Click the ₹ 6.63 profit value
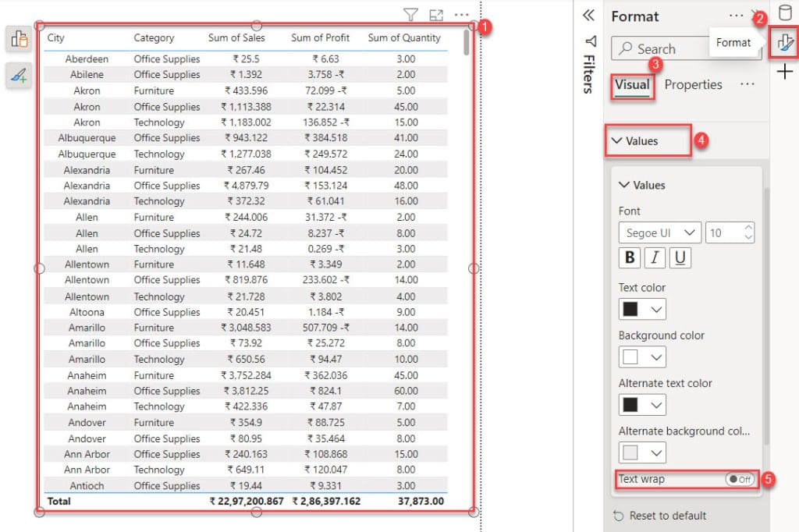 (326, 59)
